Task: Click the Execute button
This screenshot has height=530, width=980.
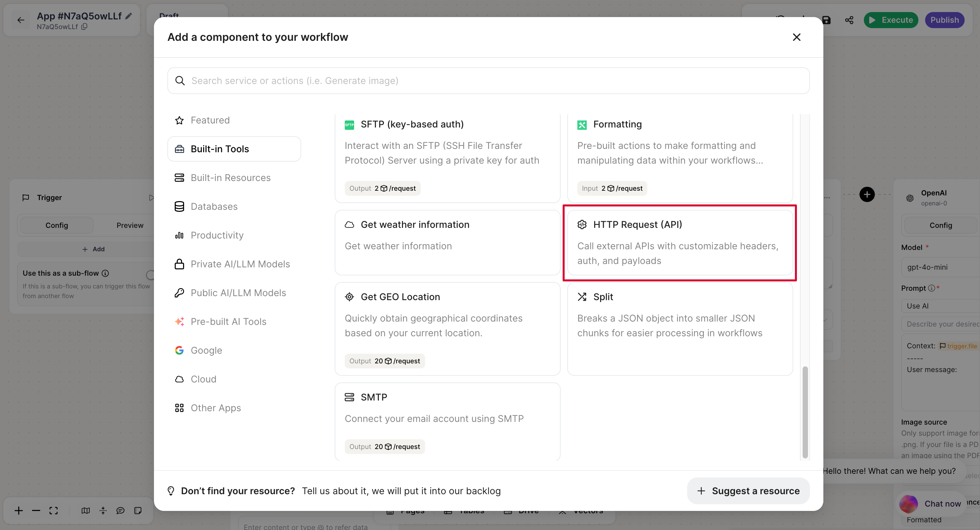Action: (891, 20)
